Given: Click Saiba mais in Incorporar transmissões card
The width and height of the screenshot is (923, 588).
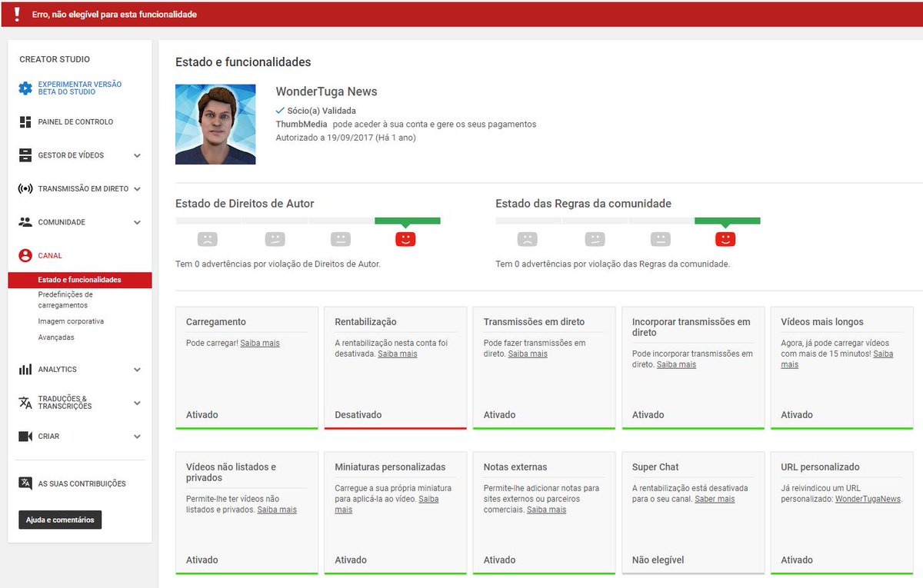Looking at the screenshot, I should 676,364.
